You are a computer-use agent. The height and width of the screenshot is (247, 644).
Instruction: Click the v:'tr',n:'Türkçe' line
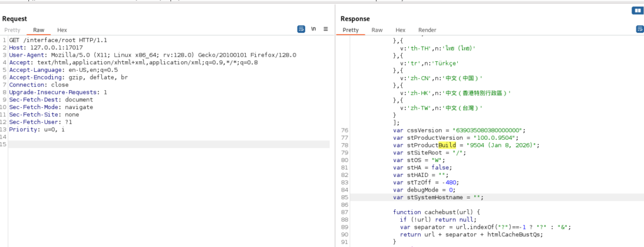click(429, 63)
